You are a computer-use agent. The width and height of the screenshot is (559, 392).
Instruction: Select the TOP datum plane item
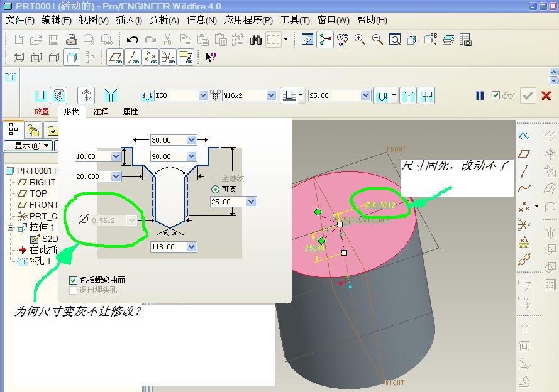click(x=38, y=193)
